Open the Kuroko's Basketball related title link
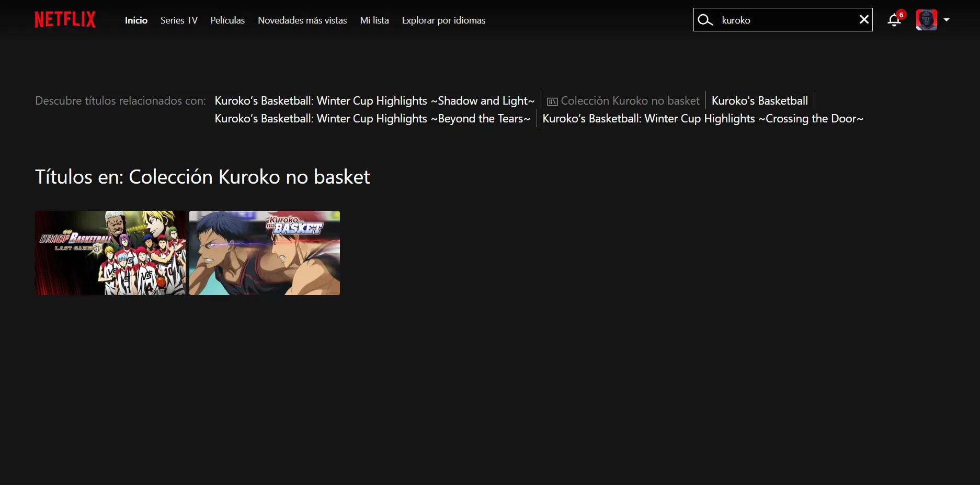 tap(760, 100)
